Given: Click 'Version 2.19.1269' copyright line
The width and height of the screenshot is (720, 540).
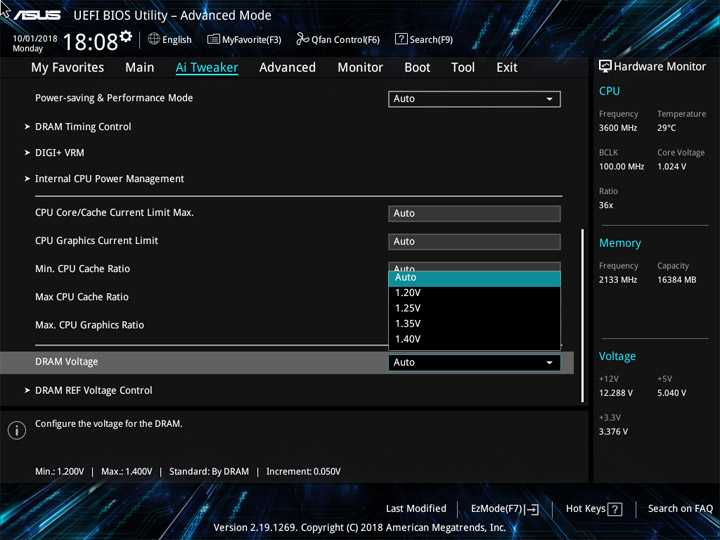Looking at the screenshot, I should (x=360, y=527).
